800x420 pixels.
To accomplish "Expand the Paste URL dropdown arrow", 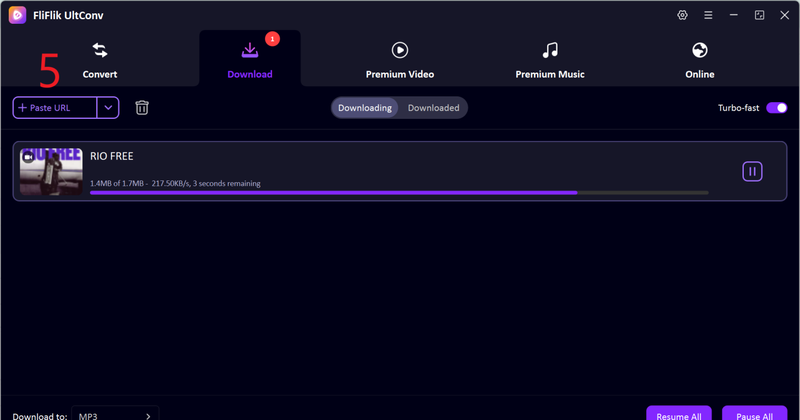I will pos(108,108).
